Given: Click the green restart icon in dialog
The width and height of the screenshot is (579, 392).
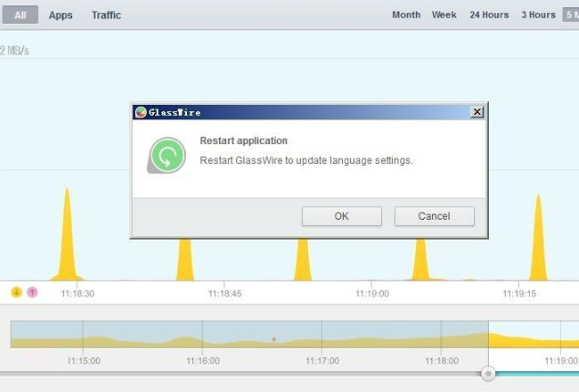Looking at the screenshot, I should pyautogui.click(x=167, y=155).
